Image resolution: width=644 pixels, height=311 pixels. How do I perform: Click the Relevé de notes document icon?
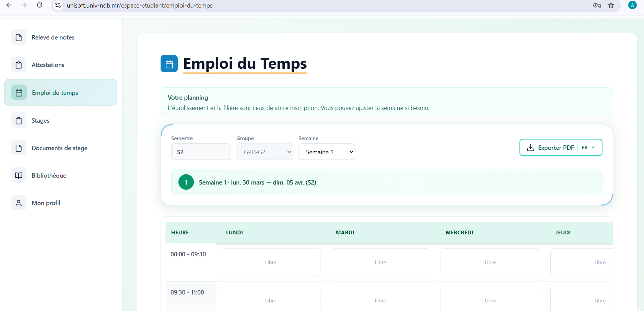[x=19, y=37]
